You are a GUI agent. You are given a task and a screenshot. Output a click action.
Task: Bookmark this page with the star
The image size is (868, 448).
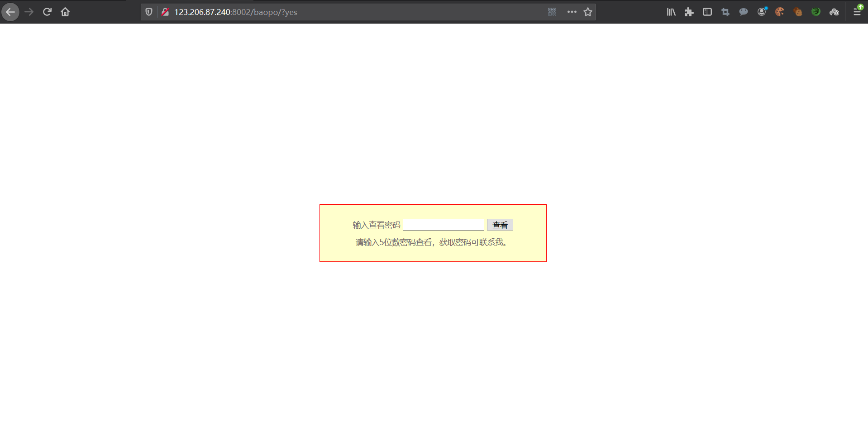pos(588,12)
